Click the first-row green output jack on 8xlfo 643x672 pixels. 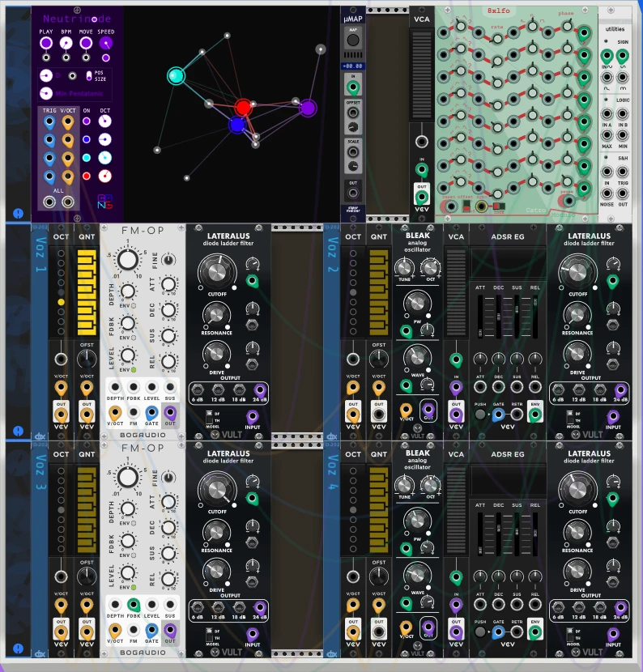(583, 33)
